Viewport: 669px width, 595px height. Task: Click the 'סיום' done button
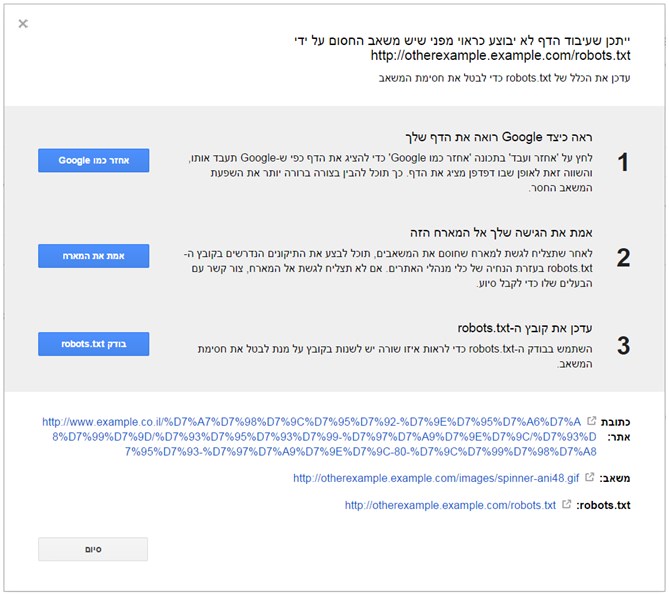click(93, 549)
